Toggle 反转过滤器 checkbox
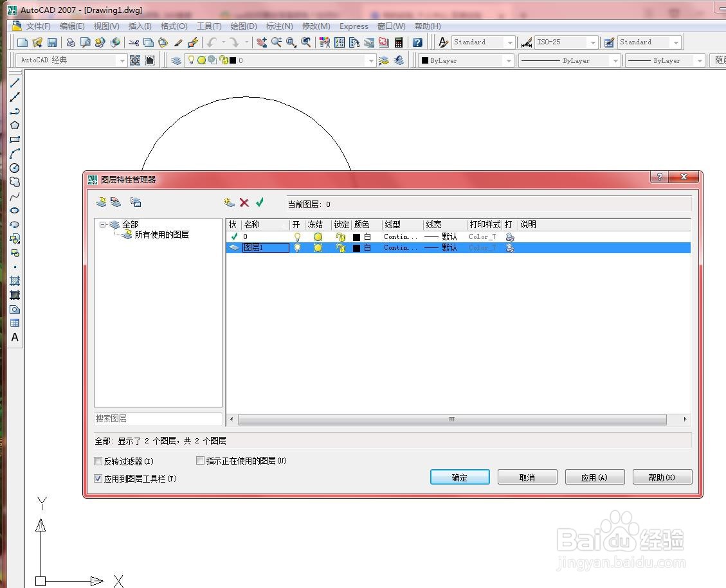 [98, 461]
